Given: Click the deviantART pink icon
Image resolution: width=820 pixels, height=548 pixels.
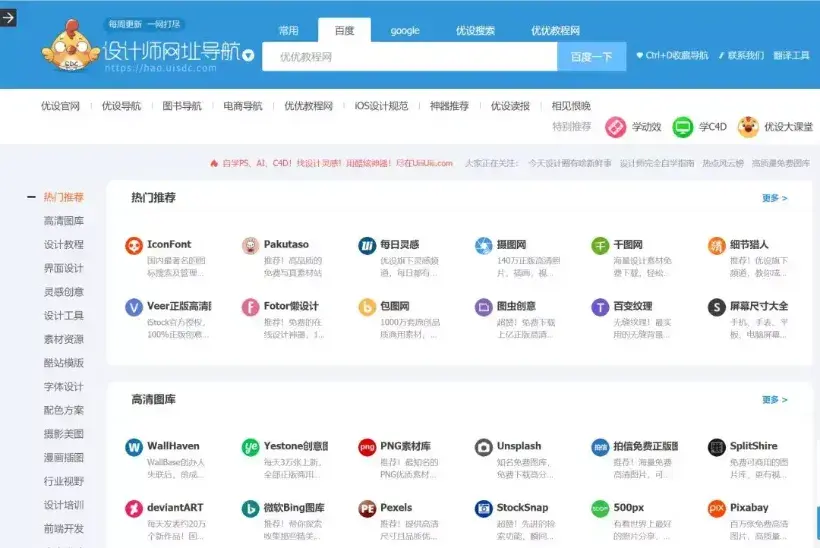Looking at the screenshot, I should [x=134, y=508].
